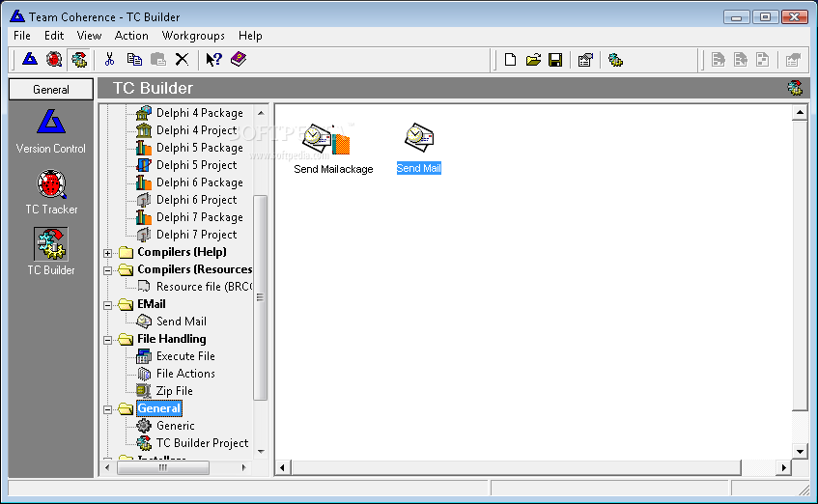Screen dimensions: 818x504
Task: Expand the Compilers (Help) folder
Action: pyautogui.click(x=107, y=253)
